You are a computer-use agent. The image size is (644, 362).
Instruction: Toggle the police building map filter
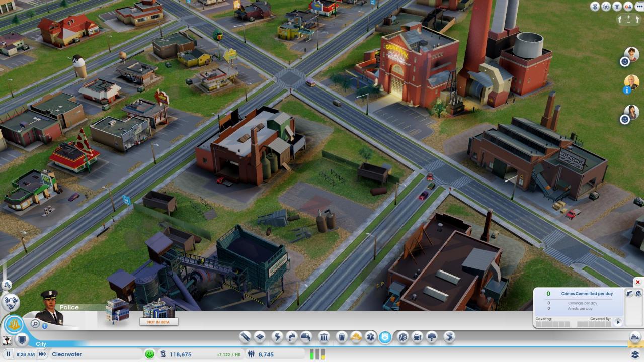pyautogui.click(x=637, y=293)
